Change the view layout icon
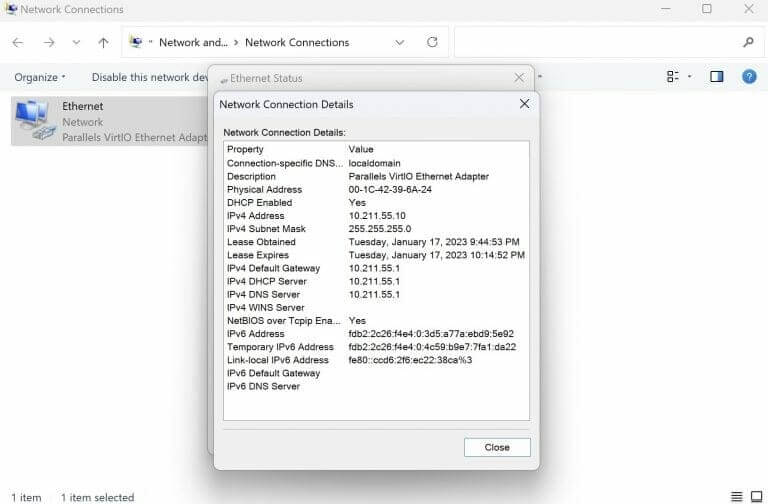This screenshot has height=504, width=768. click(x=673, y=76)
